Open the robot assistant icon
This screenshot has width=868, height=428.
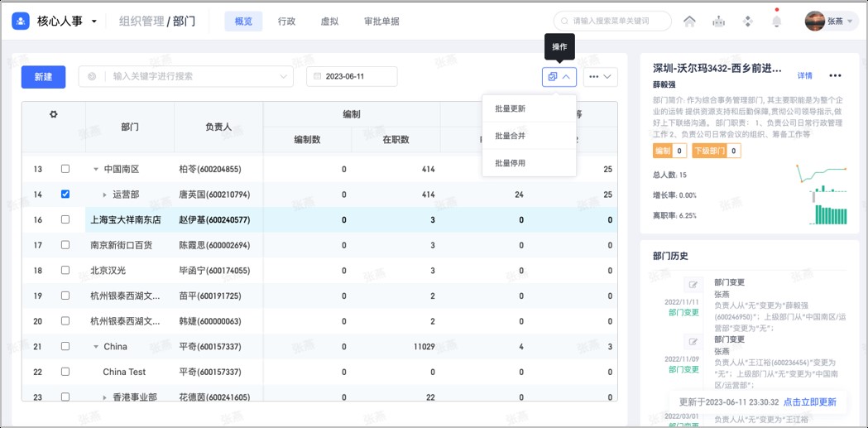pos(719,22)
